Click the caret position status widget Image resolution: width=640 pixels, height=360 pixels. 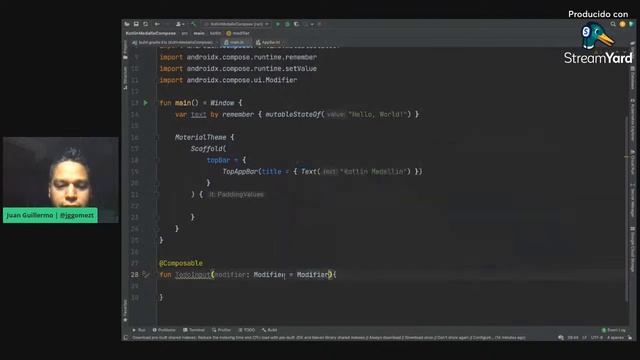573,338
